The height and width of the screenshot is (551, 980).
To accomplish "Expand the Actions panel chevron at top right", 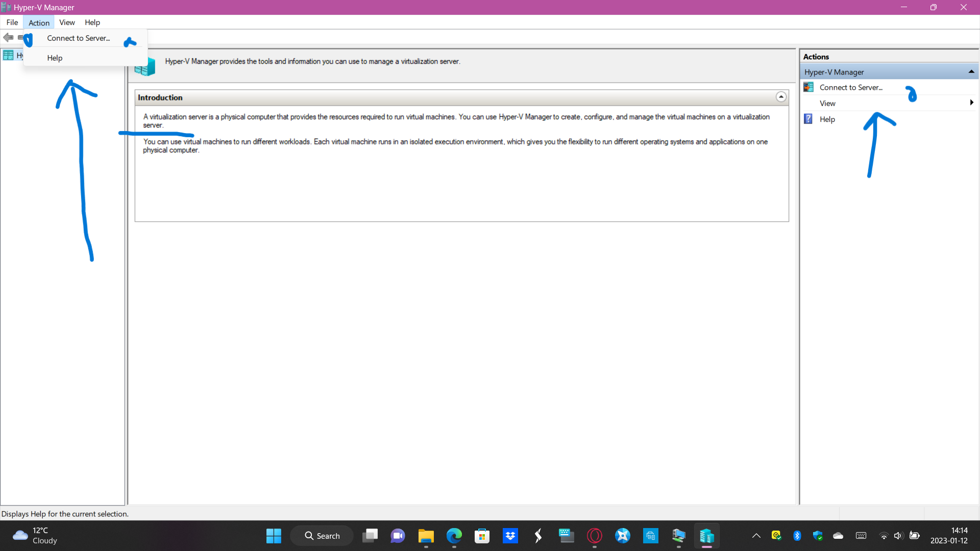I will coord(971,71).
